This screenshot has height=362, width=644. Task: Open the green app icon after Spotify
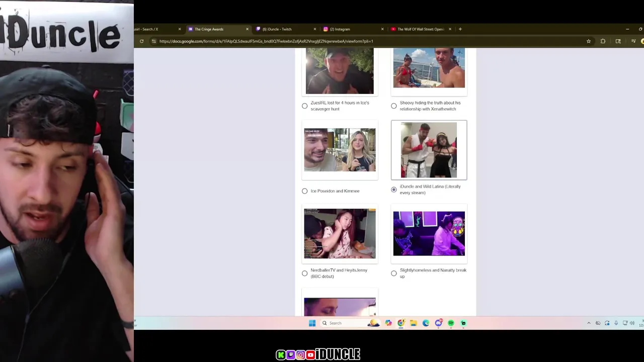pos(463,323)
